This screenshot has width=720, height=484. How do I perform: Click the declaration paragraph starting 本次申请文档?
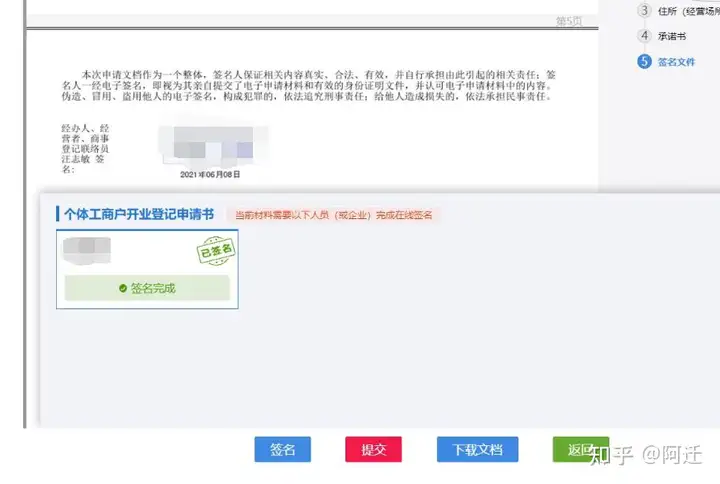309,85
